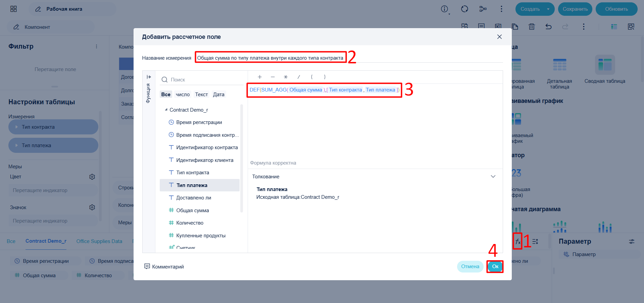Screen dimensions: 644x303
Task: Confirm with the Ок button
Action: [495, 266]
